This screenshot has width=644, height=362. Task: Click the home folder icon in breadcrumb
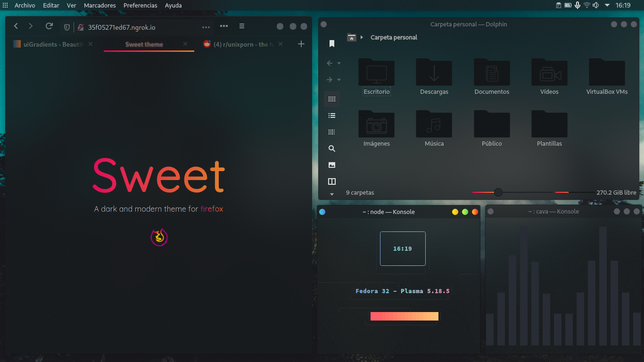351,37
